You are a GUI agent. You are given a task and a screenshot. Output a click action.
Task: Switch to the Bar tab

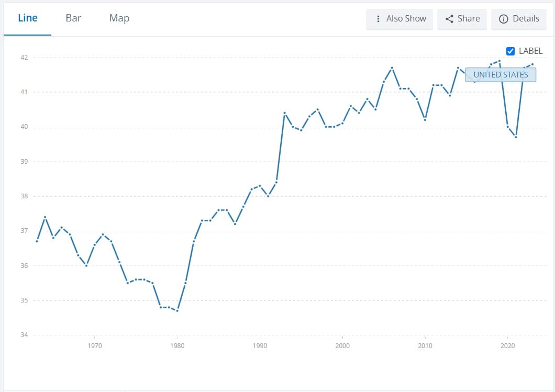pos(73,18)
